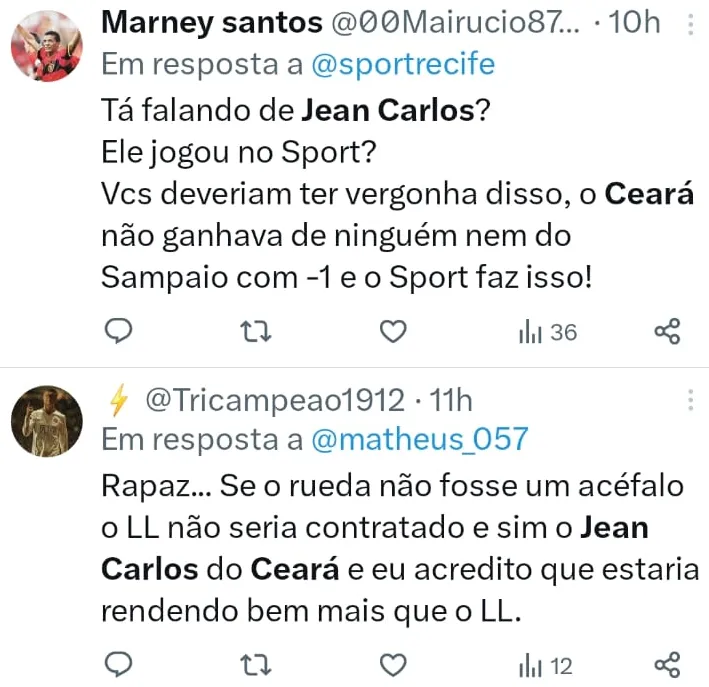The width and height of the screenshot is (709, 687).
Task: View analytics showing 12 views
Action: coord(545,665)
